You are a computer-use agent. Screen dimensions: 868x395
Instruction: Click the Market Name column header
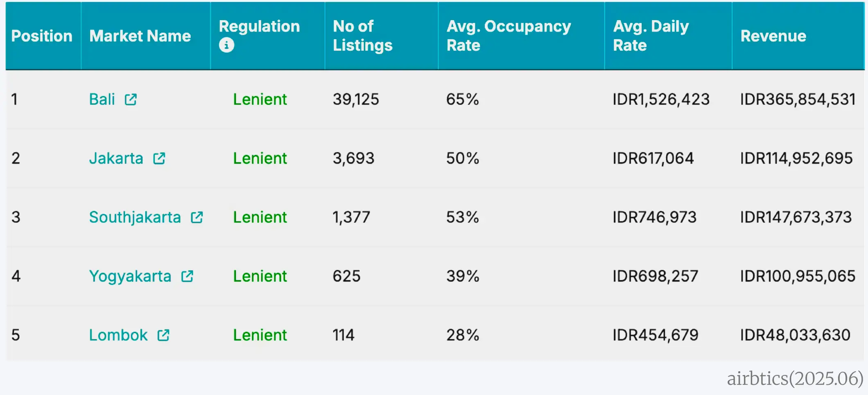[140, 36]
